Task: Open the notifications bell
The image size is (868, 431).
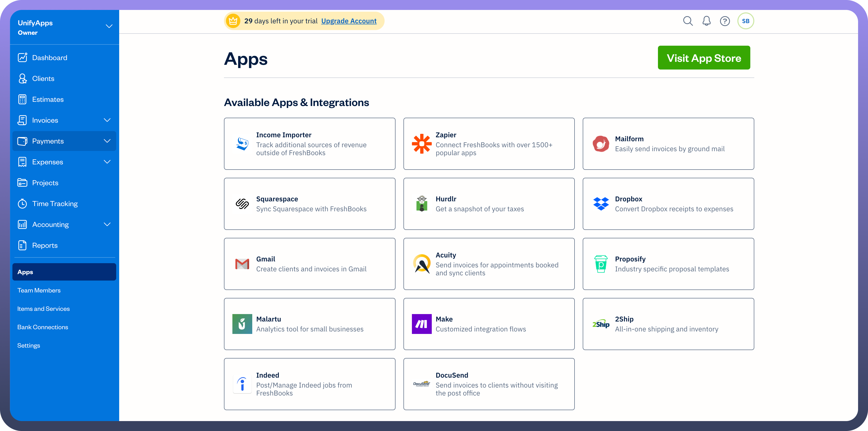Action: (706, 21)
